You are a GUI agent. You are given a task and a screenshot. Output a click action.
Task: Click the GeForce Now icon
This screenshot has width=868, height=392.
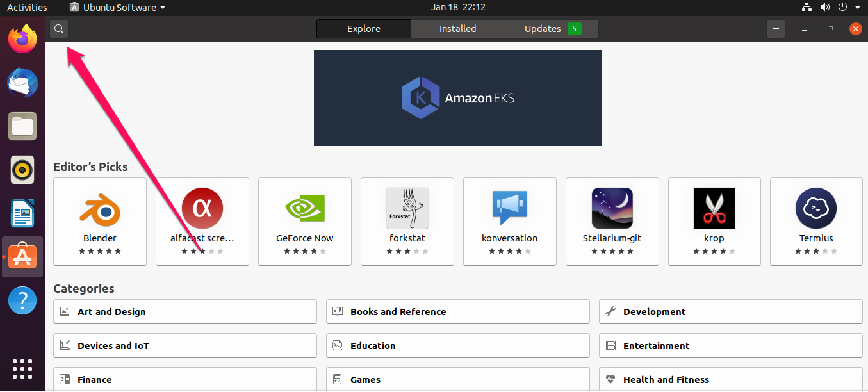coord(305,208)
